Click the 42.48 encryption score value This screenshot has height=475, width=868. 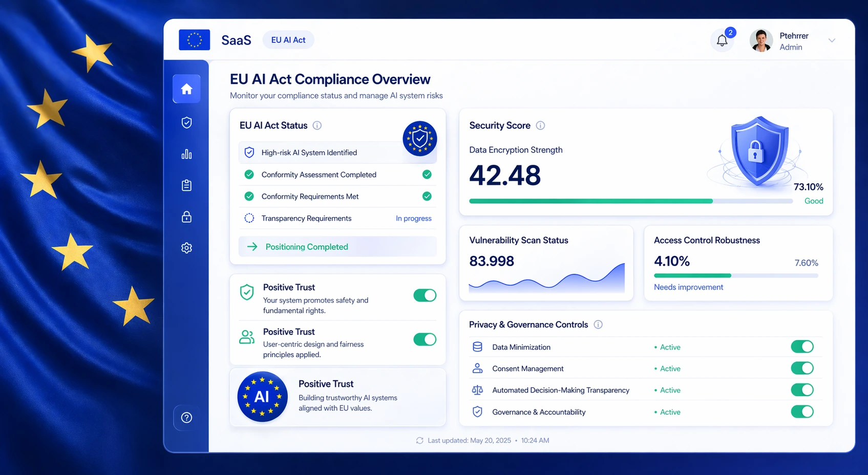pyautogui.click(x=505, y=176)
